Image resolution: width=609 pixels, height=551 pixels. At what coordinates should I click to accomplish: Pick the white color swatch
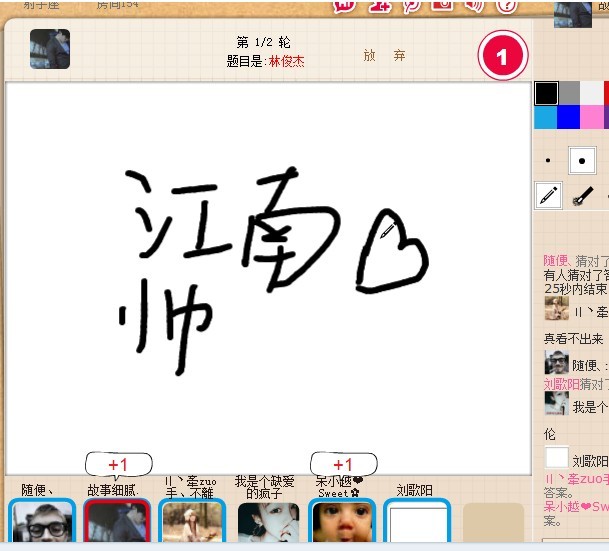pos(592,93)
